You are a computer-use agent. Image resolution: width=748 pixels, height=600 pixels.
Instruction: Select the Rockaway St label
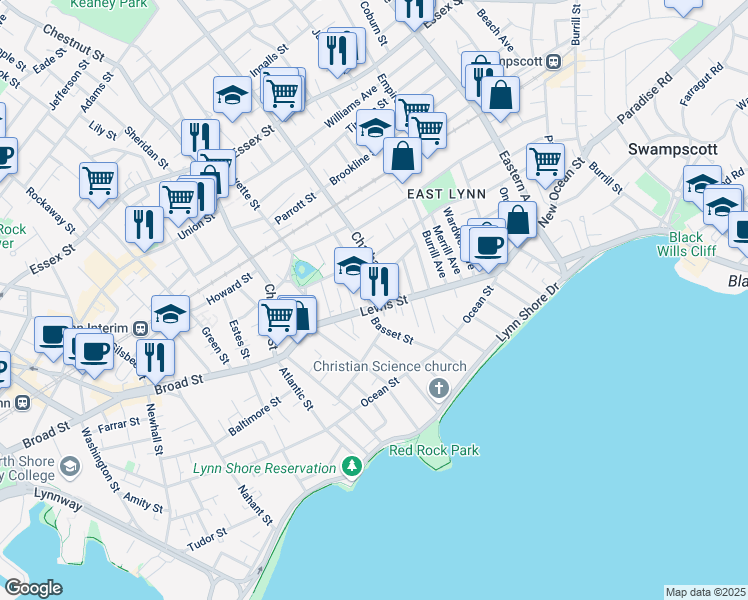tap(51, 210)
